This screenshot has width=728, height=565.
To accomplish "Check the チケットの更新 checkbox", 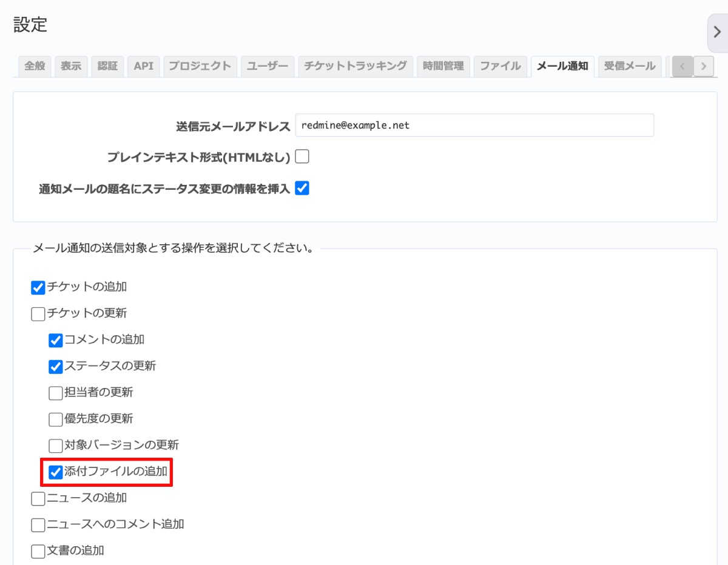I will click(x=38, y=314).
